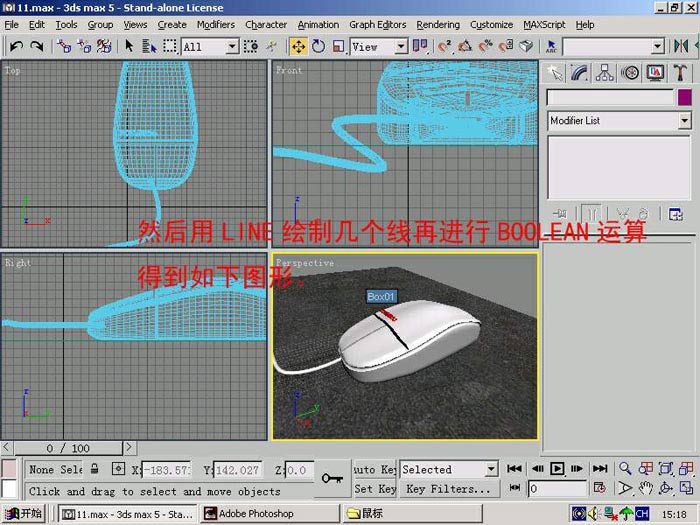Open the Customize menu
Screen dimensions: 700x525
tap(492, 25)
